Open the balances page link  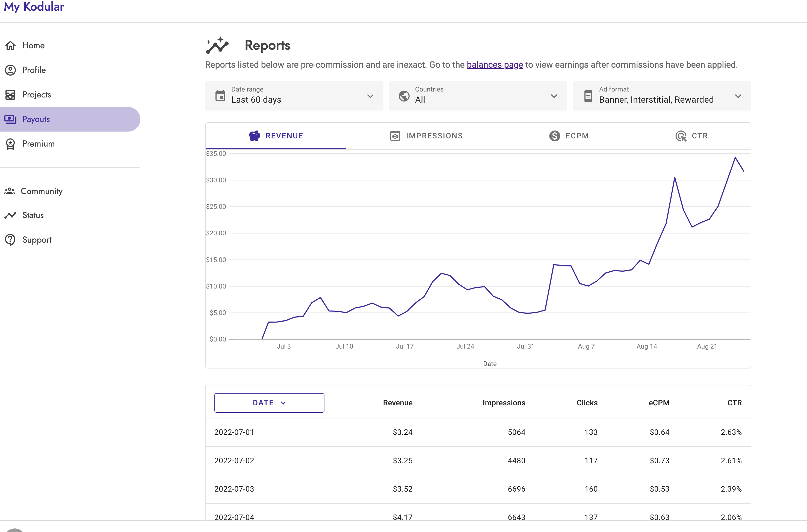[x=495, y=64]
